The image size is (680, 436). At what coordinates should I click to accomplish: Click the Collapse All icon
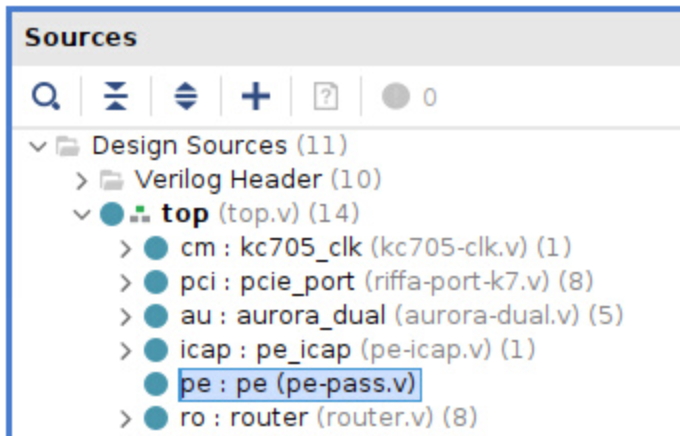[x=116, y=96]
